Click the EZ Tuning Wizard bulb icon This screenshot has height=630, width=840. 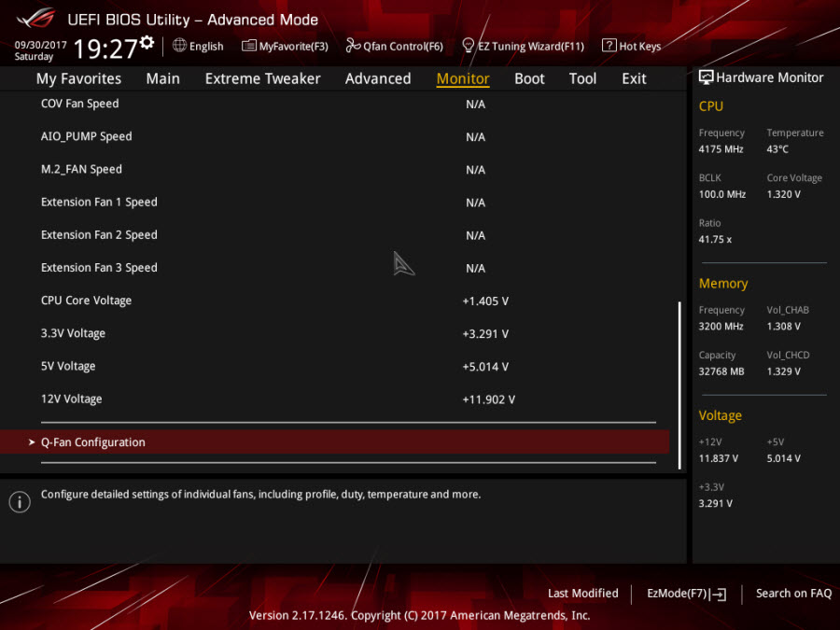[468, 46]
